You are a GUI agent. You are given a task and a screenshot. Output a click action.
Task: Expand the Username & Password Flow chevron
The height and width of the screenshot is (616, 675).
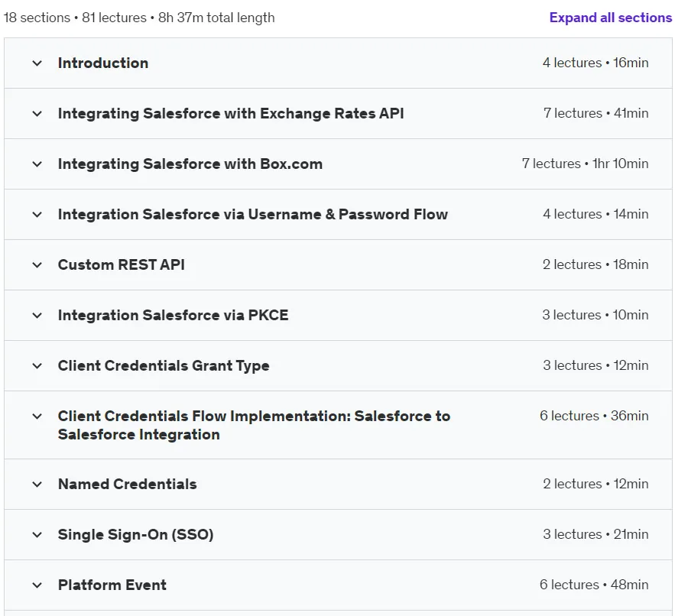(x=37, y=214)
